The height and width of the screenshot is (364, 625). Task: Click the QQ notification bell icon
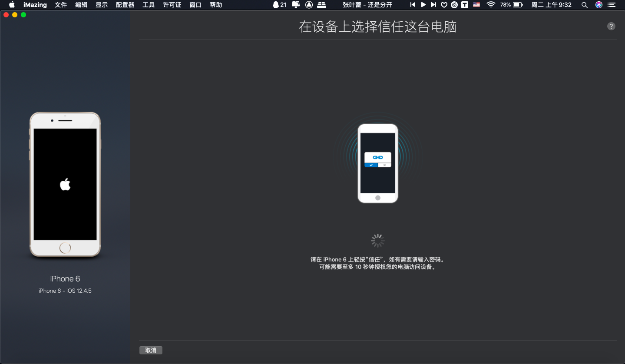tap(276, 5)
